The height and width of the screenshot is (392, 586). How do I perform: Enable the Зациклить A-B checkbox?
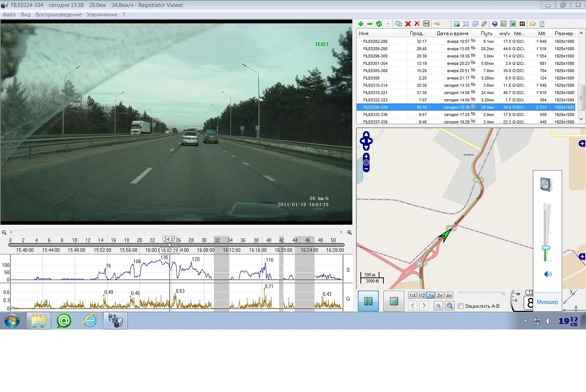461,306
